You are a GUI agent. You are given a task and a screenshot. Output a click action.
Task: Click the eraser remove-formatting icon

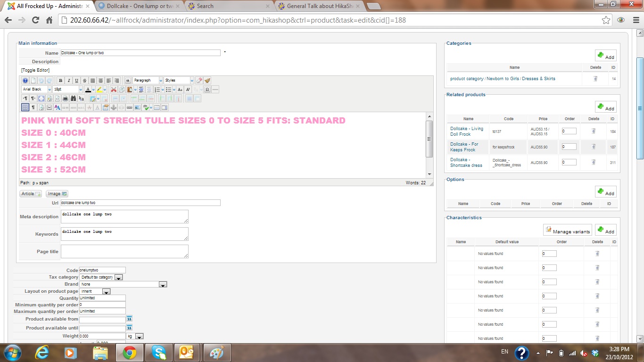[199, 81]
